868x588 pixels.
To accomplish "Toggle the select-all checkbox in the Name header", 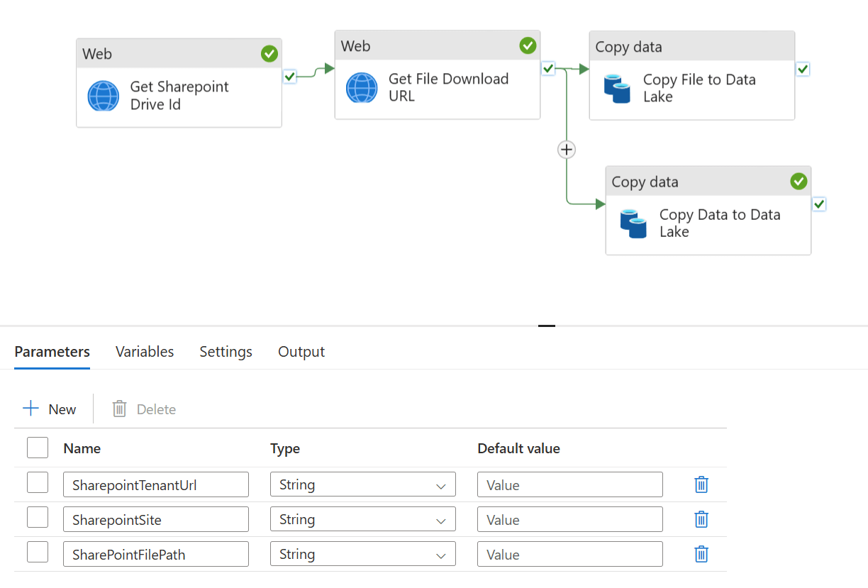I will pos(38,448).
